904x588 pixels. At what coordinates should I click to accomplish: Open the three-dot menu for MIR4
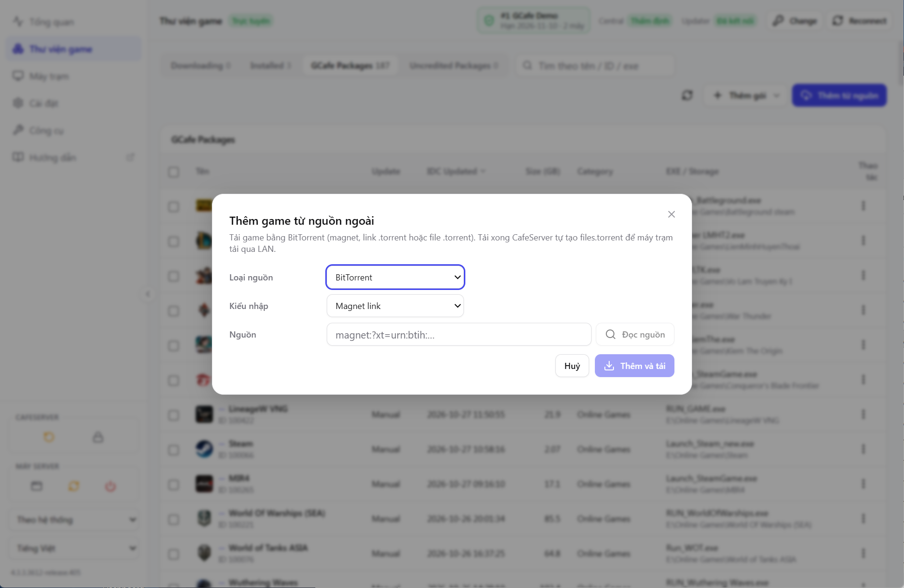coord(863,484)
